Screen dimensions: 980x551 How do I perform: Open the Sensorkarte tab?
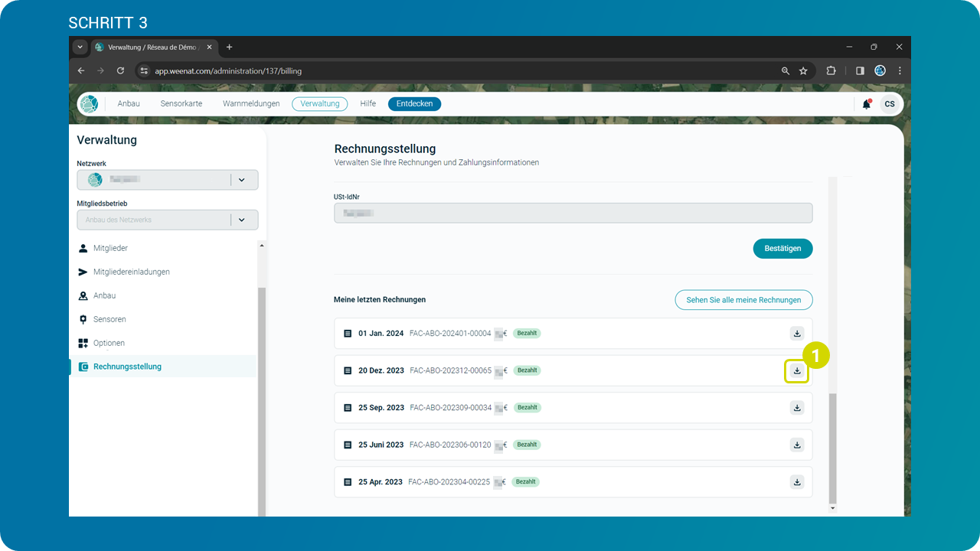181,104
